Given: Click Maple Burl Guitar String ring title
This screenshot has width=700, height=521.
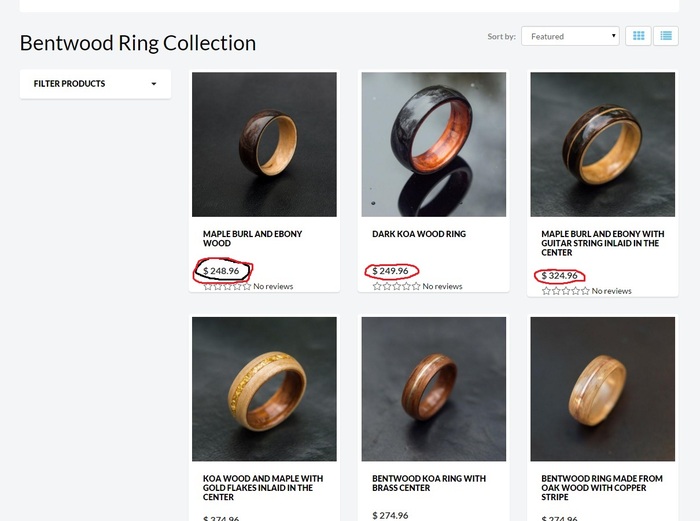Looking at the screenshot, I should point(600,243).
